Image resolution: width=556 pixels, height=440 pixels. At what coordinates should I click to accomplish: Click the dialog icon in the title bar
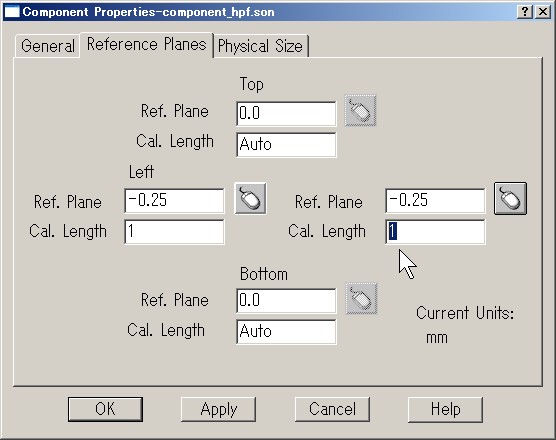click(x=11, y=12)
